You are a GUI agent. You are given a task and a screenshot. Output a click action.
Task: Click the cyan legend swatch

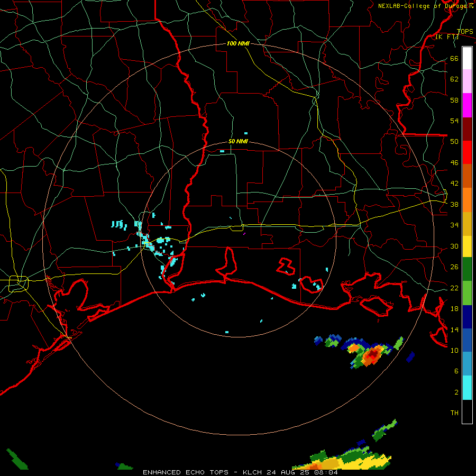[467, 388]
